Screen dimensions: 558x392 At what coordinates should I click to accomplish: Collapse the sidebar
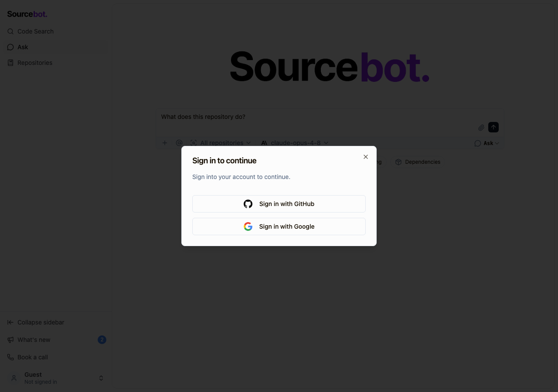coord(56,322)
